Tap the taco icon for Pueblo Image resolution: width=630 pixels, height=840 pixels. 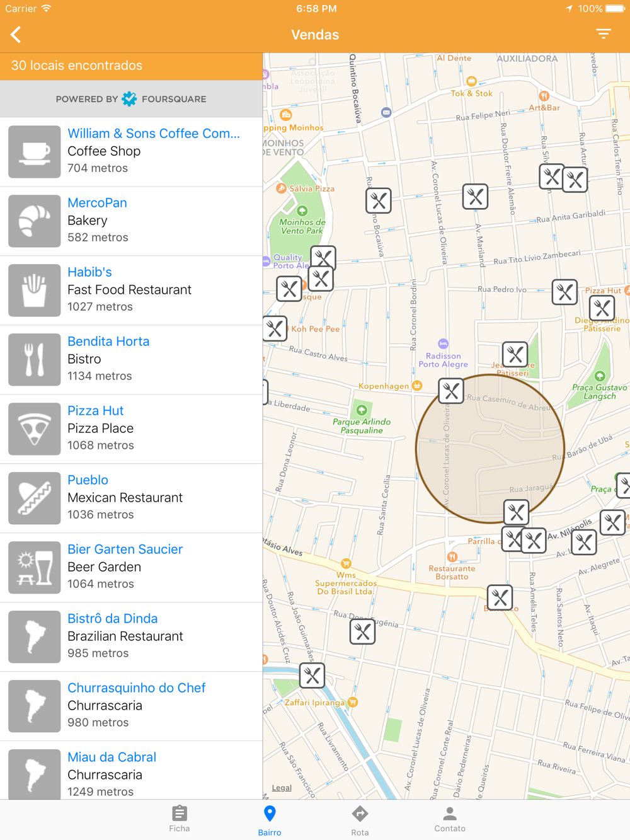[35, 498]
